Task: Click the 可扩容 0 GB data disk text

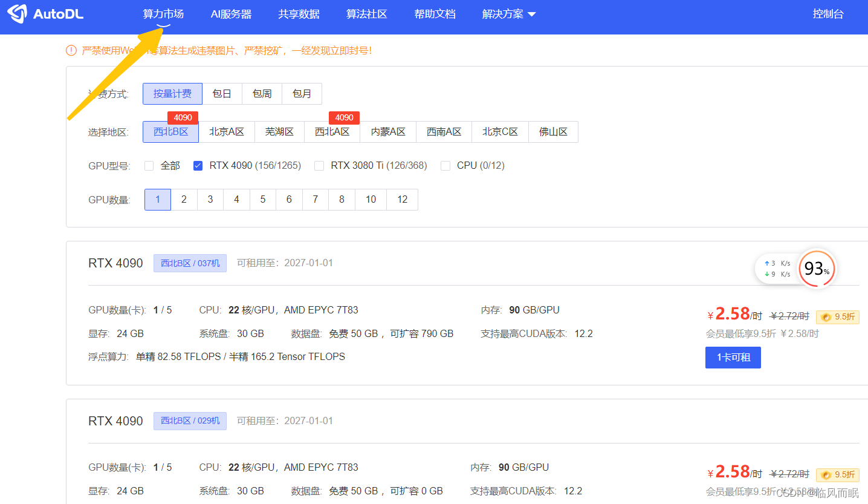Action: (x=416, y=491)
